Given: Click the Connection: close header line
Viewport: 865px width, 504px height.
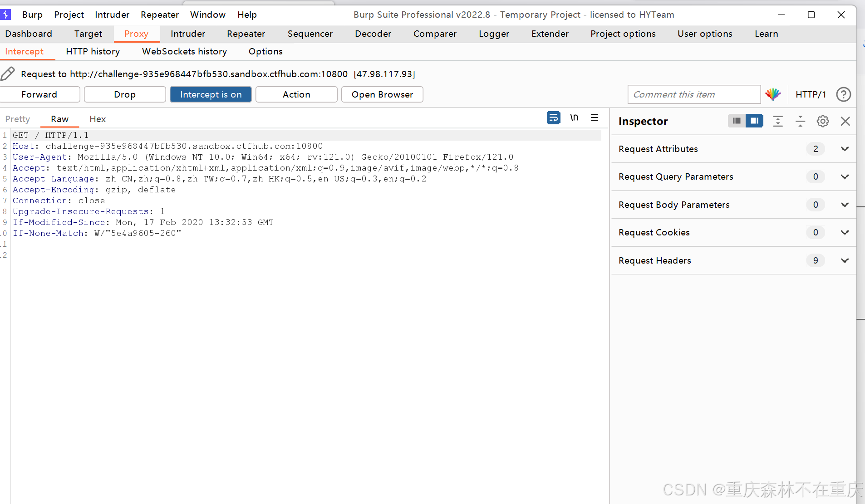Looking at the screenshot, I should [x=59, y=201].
